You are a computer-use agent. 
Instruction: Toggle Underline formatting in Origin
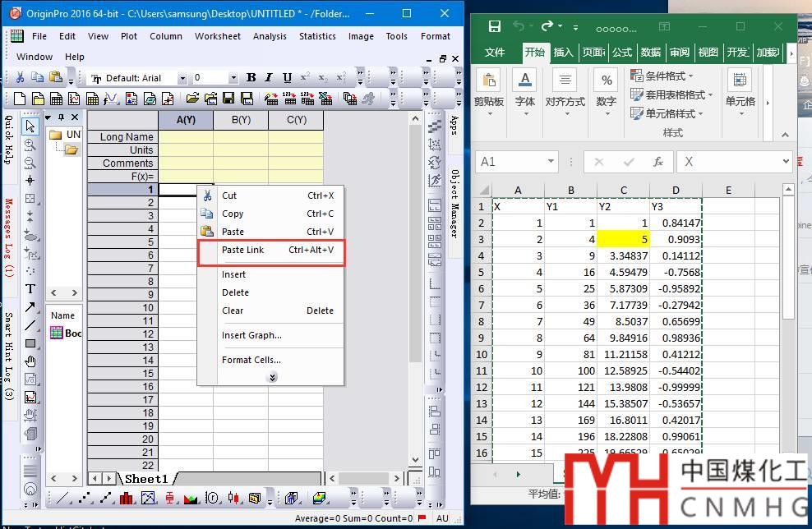point(287,78)
